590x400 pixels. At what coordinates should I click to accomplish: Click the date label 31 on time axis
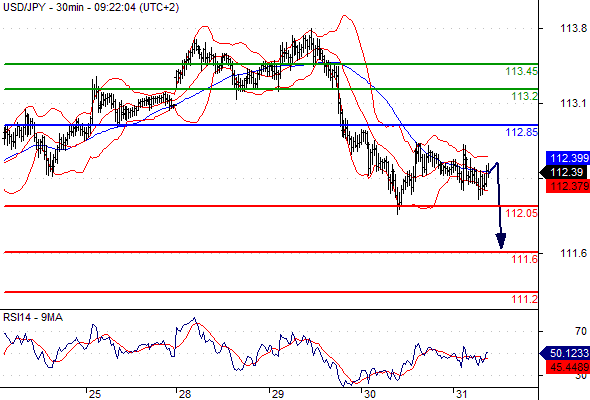(x=461, y=394)
